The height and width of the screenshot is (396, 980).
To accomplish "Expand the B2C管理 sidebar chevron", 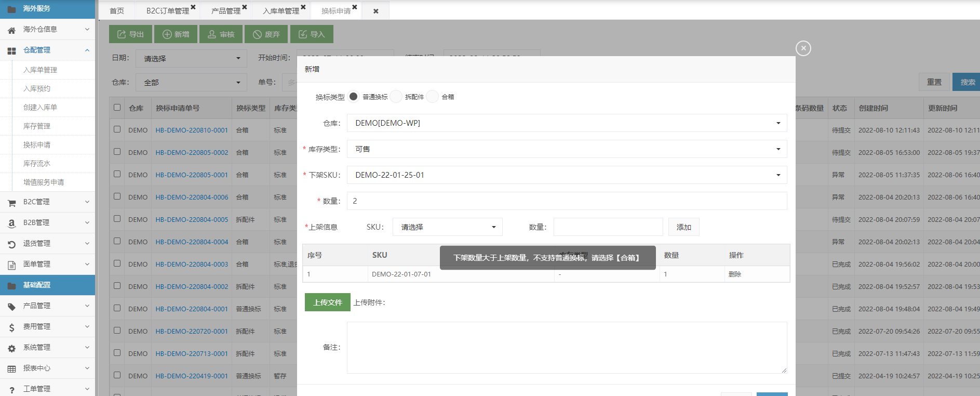I will click(x=87, y=202).
